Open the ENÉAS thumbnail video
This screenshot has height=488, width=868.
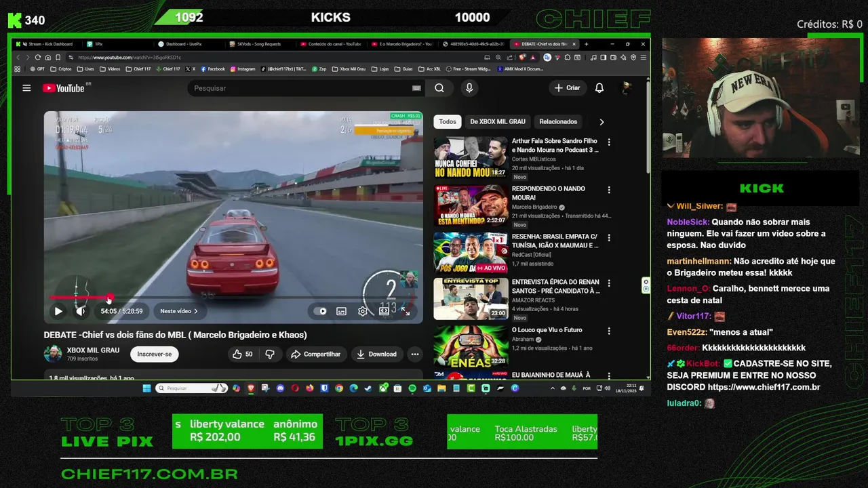coord(471,346)
